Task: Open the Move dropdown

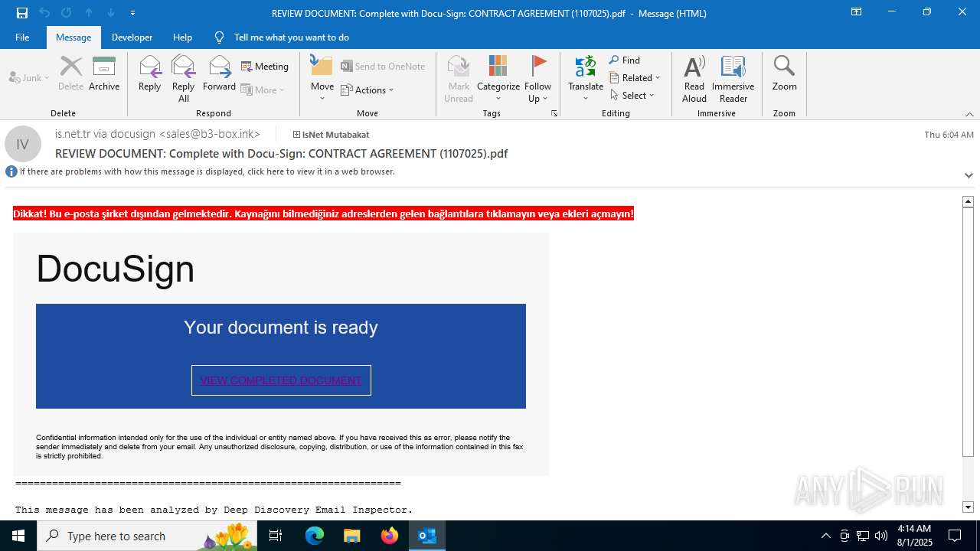Action: coord(322,79)
